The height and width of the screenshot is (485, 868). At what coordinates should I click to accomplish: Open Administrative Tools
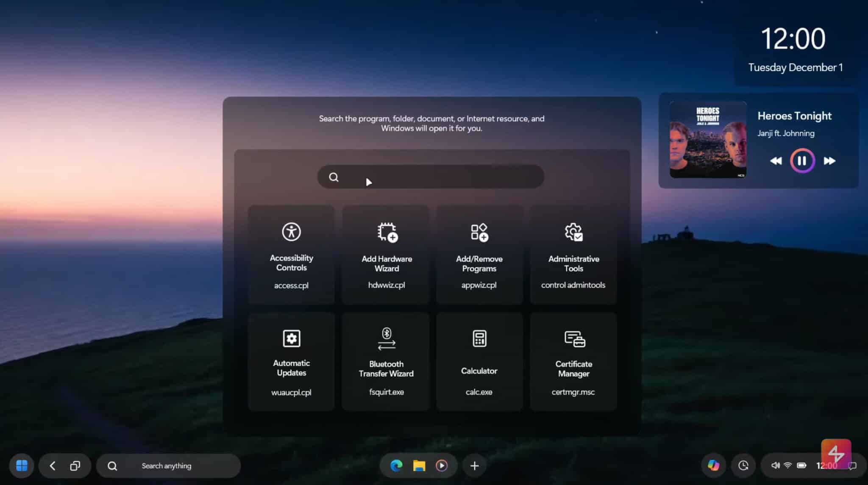[573, 254]
